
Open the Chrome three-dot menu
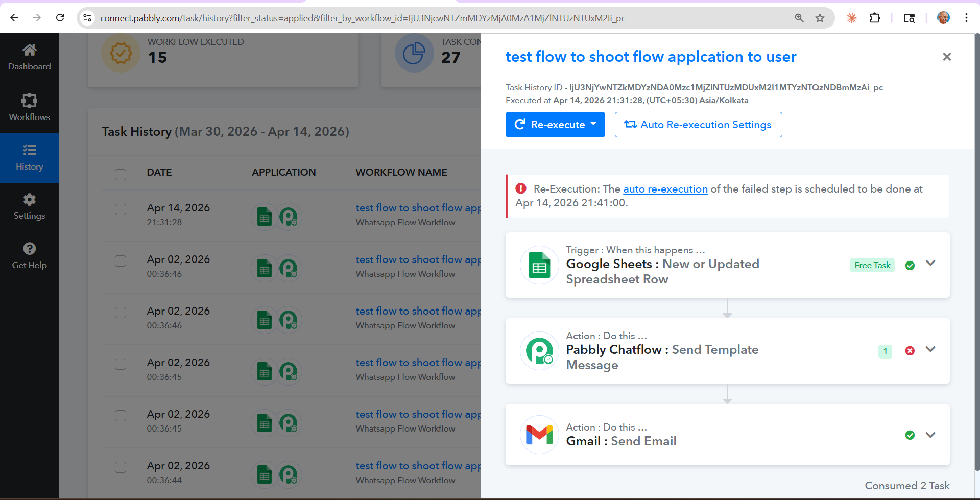966,18
